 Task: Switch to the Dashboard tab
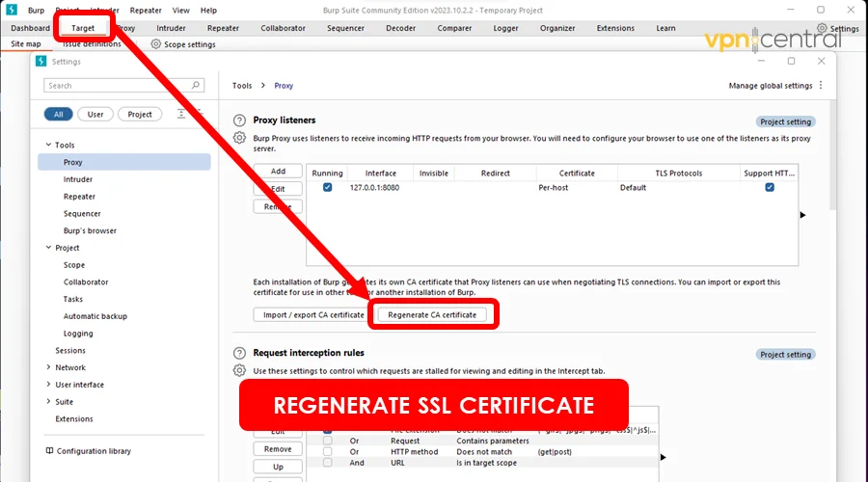(30, 28)
